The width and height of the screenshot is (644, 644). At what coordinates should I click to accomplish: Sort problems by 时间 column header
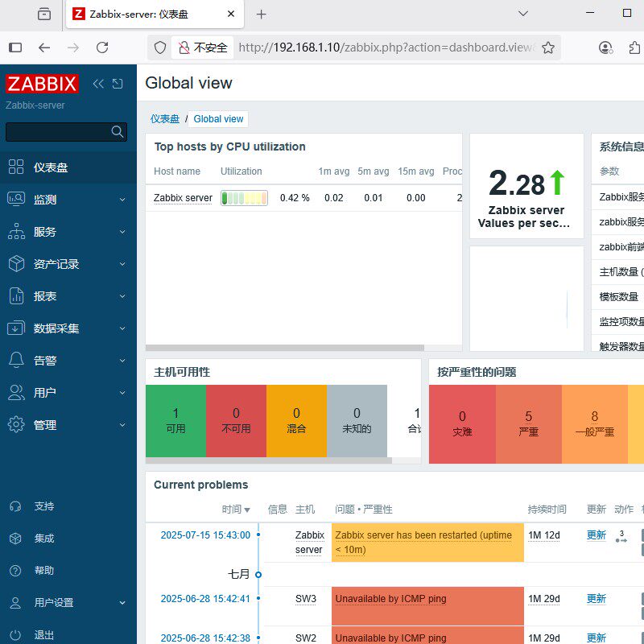(x=236, y=510)
